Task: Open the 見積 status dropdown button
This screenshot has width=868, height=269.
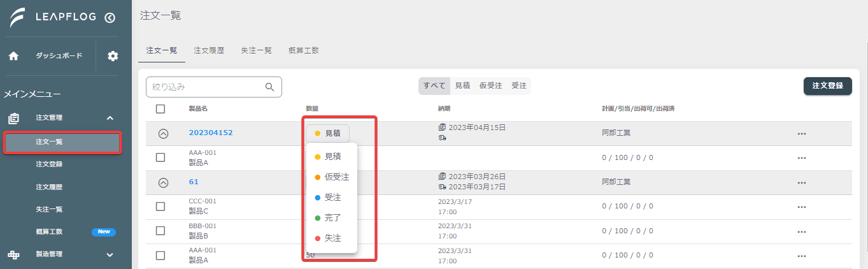Action: 327,133
